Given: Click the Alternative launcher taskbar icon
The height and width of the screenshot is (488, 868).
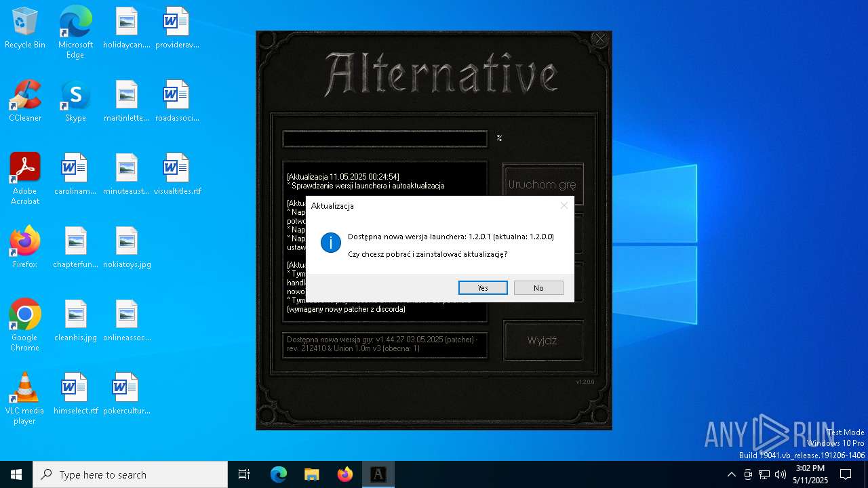Looking at the screenshot, I should pos(378,474).
